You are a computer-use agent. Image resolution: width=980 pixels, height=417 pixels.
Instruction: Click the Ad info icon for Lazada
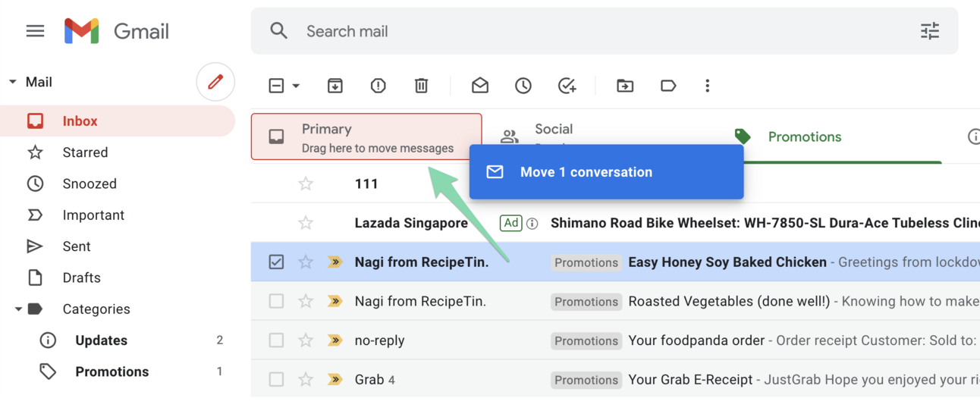(x=532, y=223)
